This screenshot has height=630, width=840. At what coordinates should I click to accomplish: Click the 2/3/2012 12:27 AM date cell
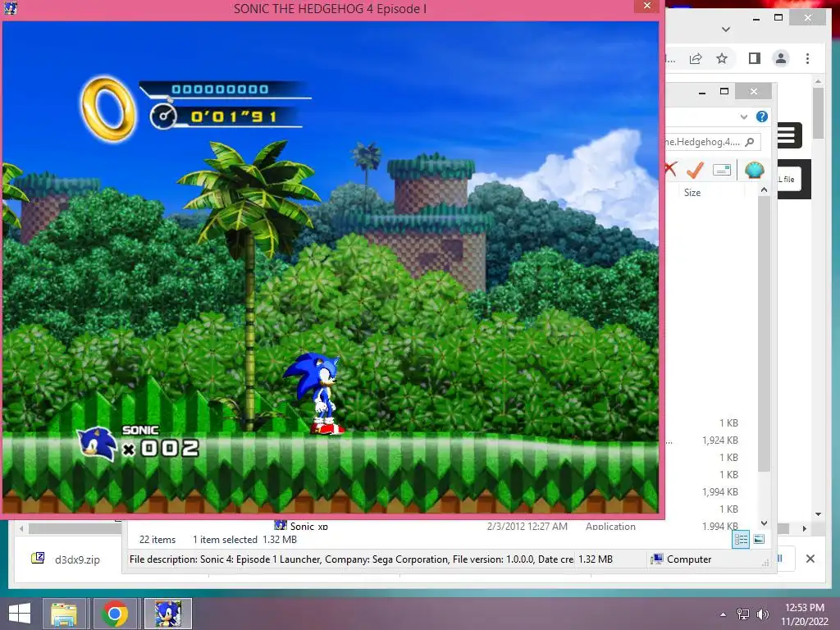(x=527, y=526)
